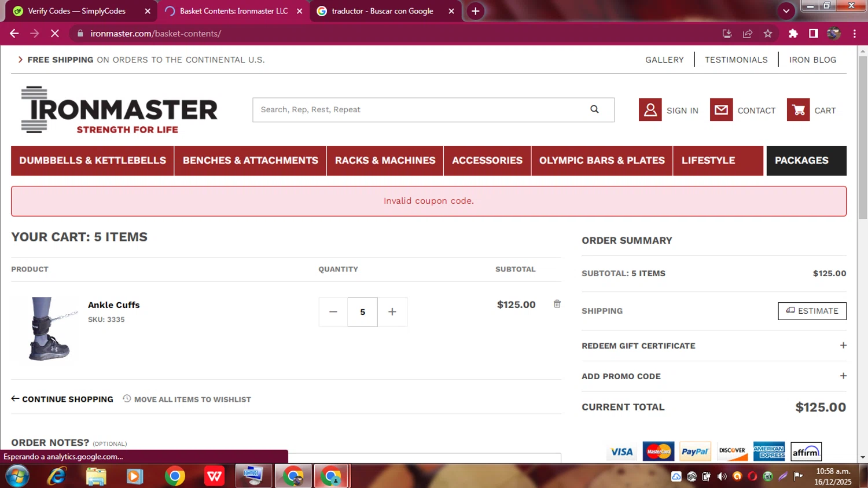The image size is (868, 488).
Task: Open File Explorer from taskbar
Action: [96, 476]
